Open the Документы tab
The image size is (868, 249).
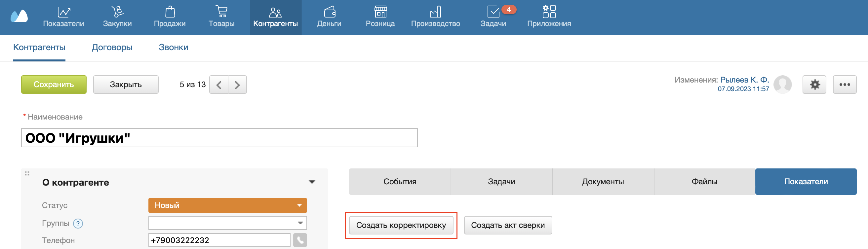[603, 182]
